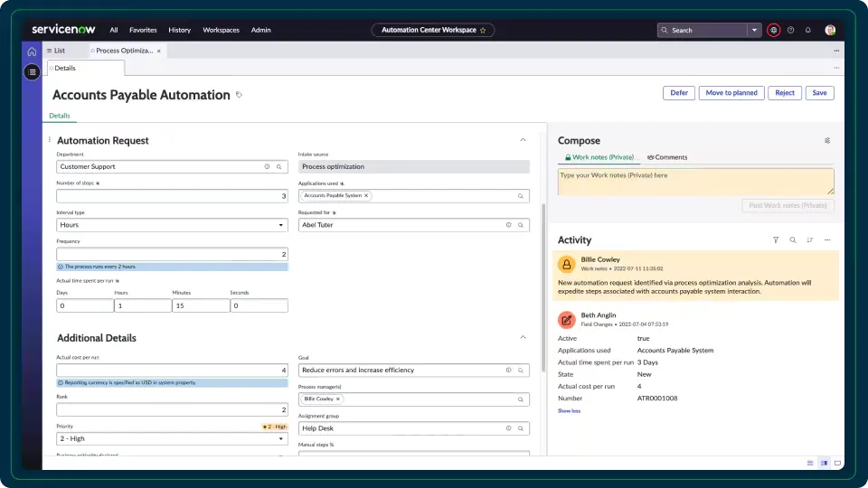
Task: Click the Number of steps field
Action: 172,196
